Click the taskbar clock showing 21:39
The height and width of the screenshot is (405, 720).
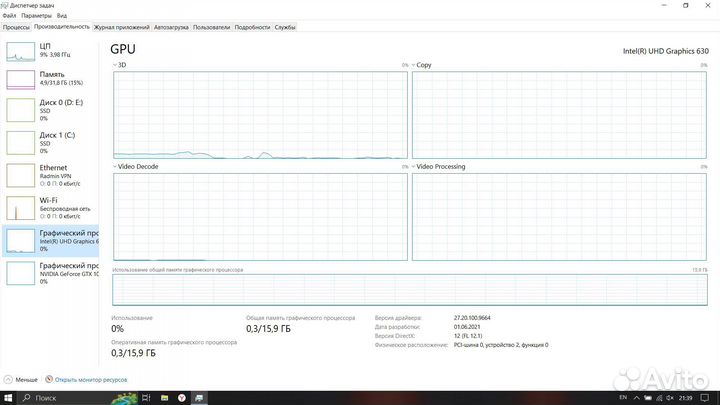tap(685, 398)
